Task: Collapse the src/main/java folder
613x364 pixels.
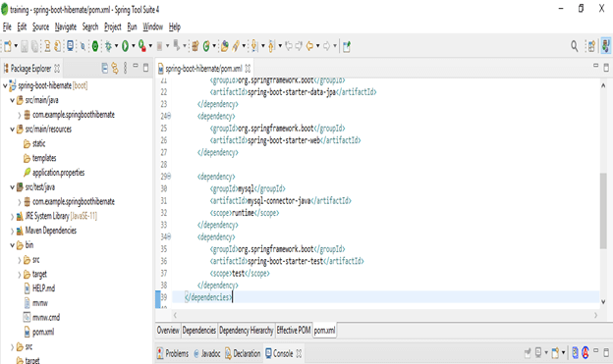Action: click(x=13, y=100)
